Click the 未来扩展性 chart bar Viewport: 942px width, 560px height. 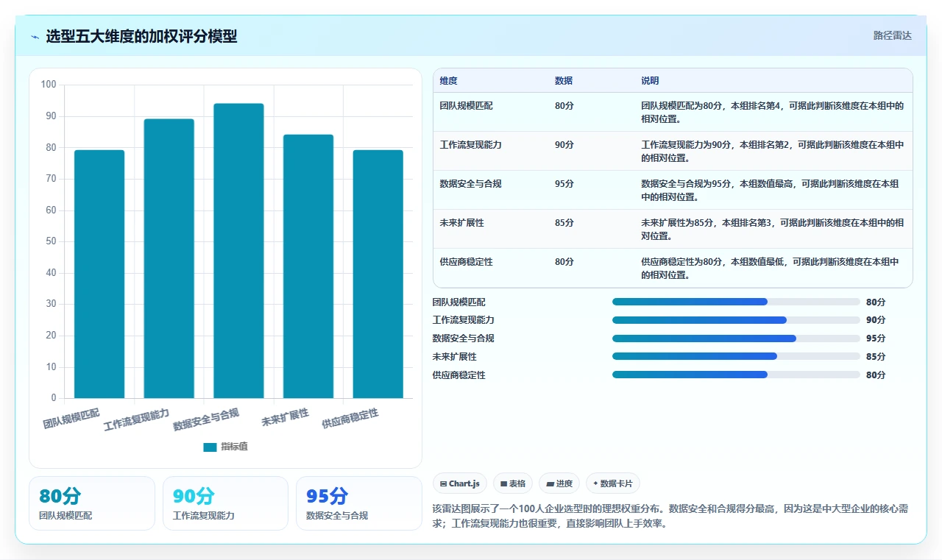click(308, 266)
